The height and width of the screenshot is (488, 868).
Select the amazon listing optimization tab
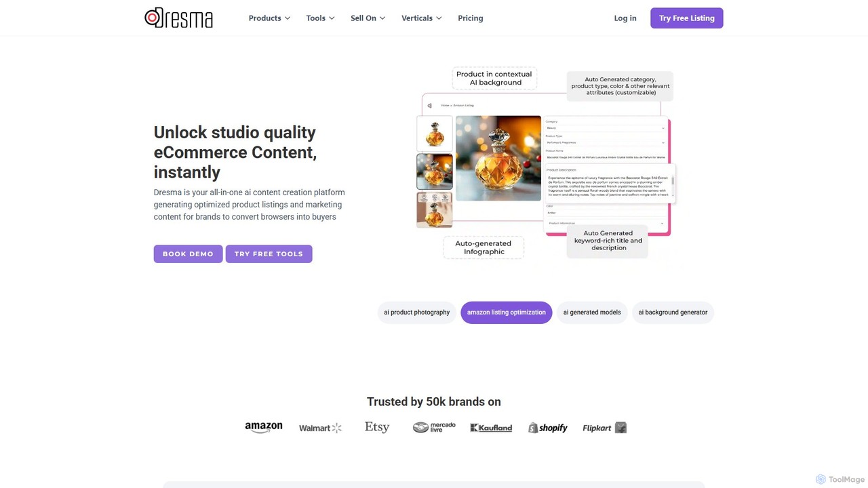click(x=507, y=312)
